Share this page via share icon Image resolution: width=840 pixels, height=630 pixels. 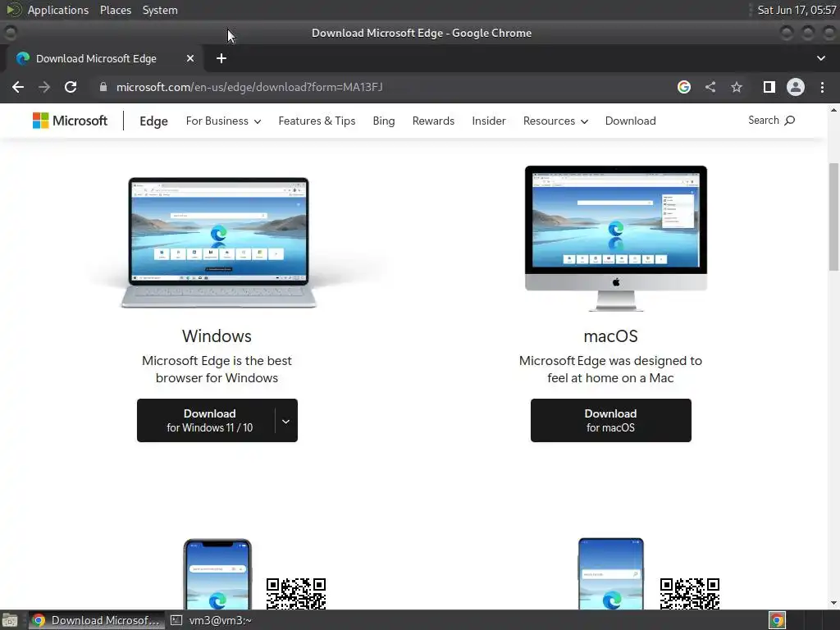pos(710,87)
